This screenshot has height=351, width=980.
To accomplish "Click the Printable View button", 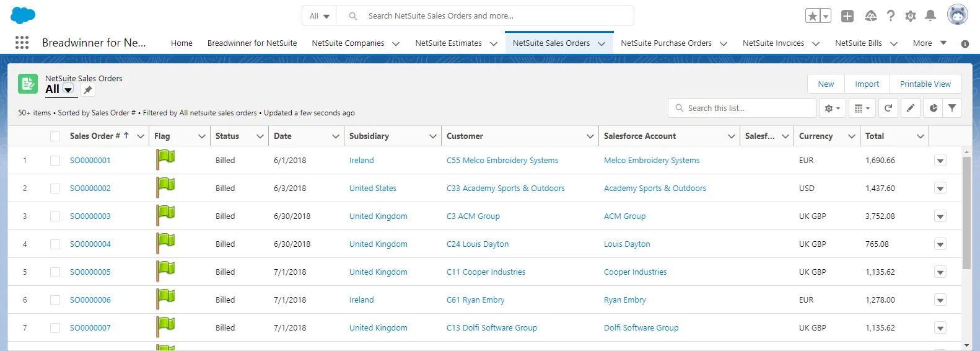I will tap(925, 84).
